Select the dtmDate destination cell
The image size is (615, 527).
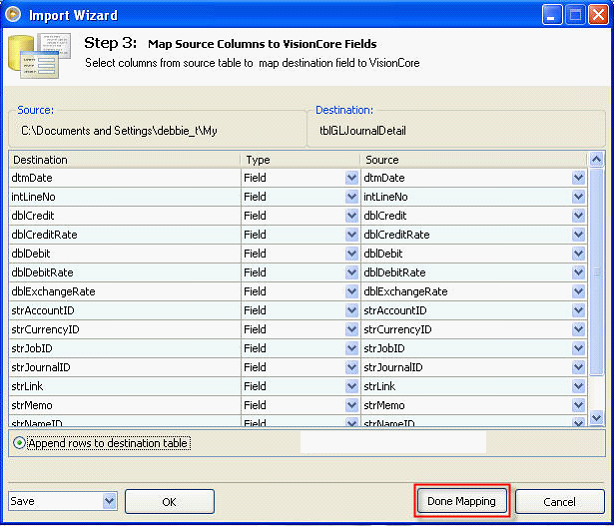pos(125,178)
